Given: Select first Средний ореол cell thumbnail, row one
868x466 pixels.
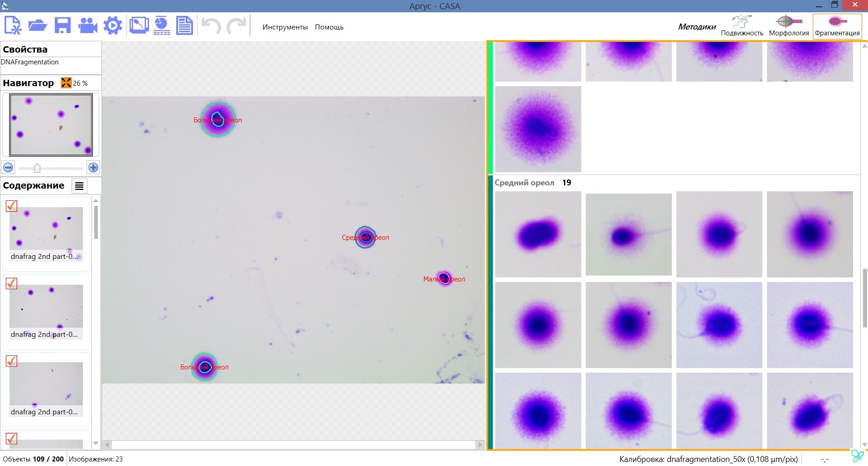Looking at the screenshot, I should click(x=538, y=234).
